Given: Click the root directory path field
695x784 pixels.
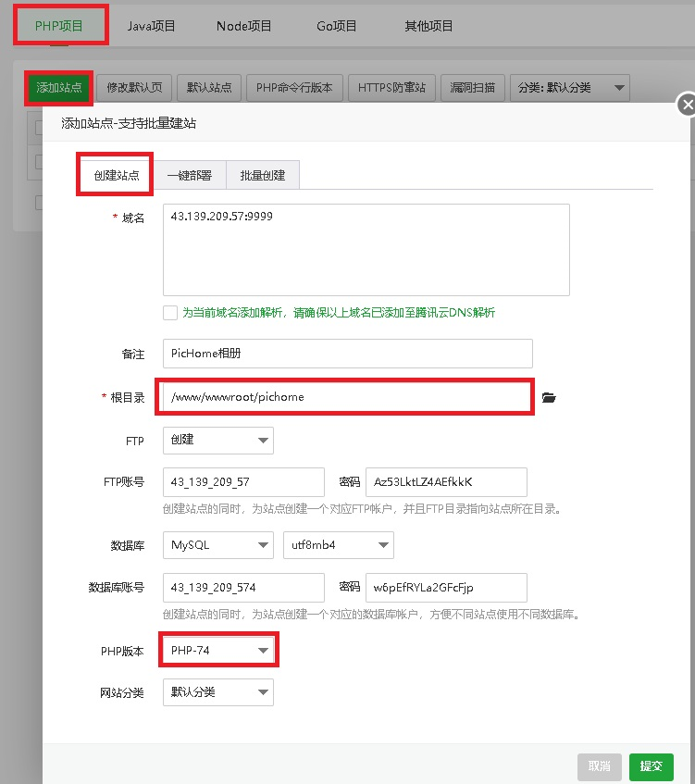Looking at the screenshot, I should click(348, 397).
